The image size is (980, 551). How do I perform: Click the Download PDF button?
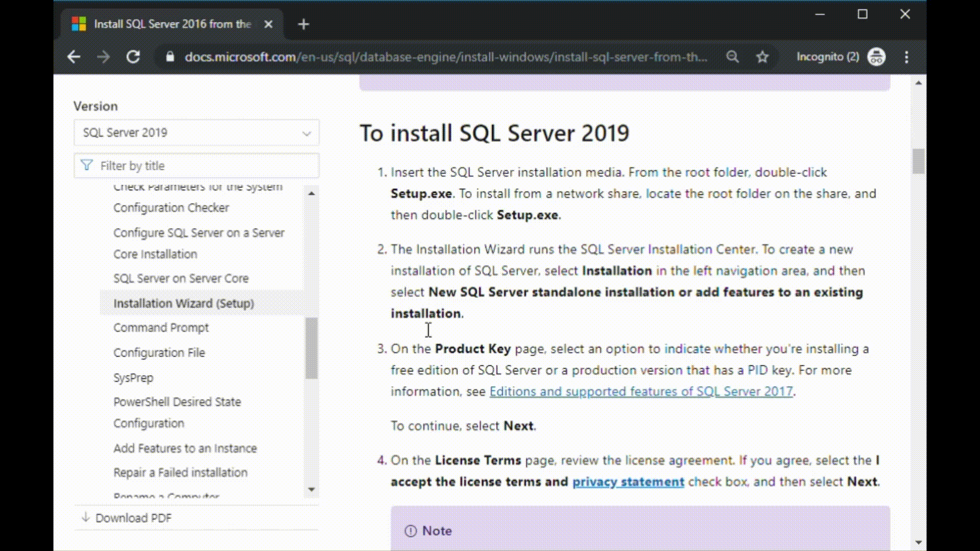click(x=133, y=518)
